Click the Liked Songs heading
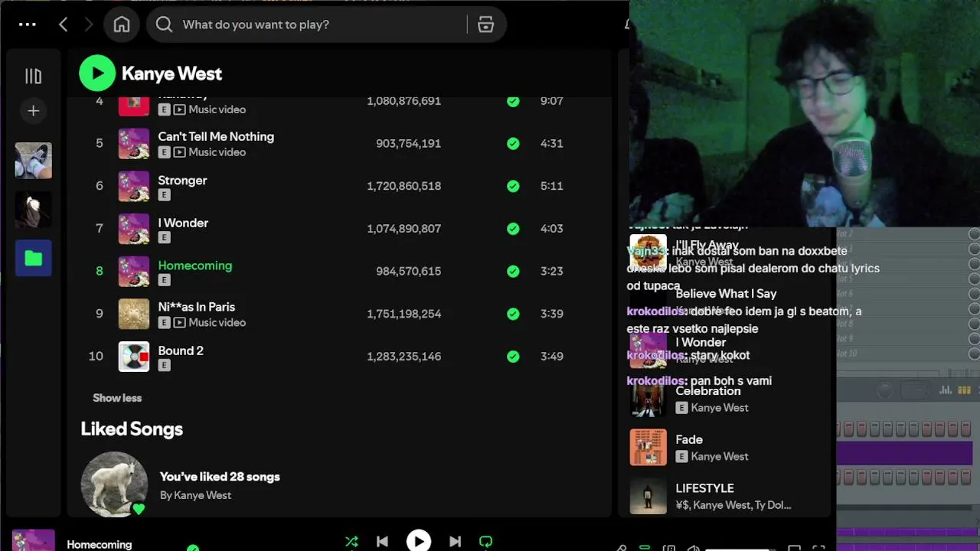980x551 pixels. [x=132, y=429]
